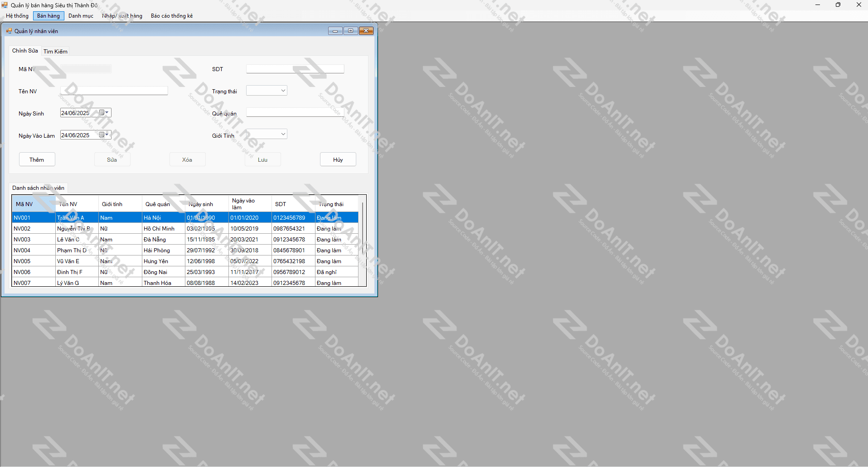Select the NV006 employee cell
Viewport: 868px width, 467px height.
click(34, 272)
